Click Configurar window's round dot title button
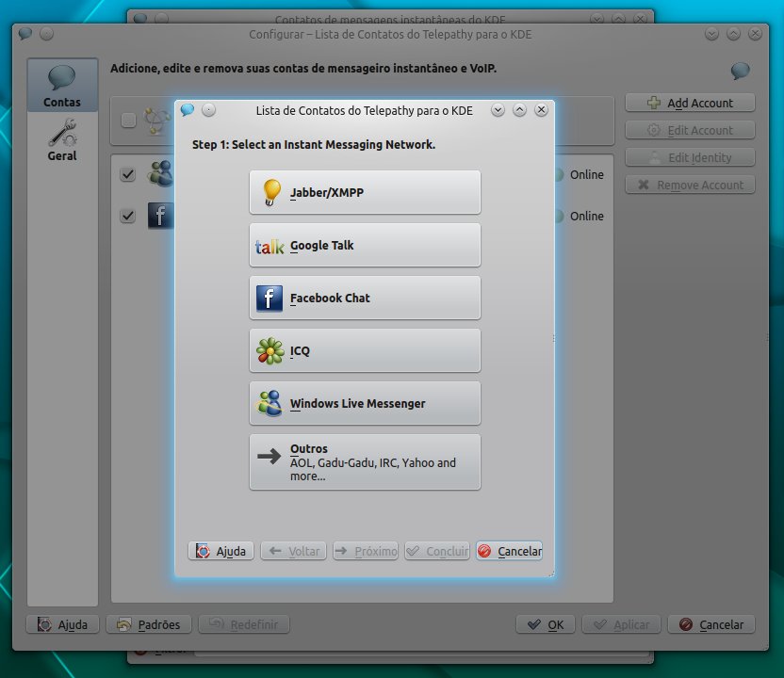 (46, 34)
